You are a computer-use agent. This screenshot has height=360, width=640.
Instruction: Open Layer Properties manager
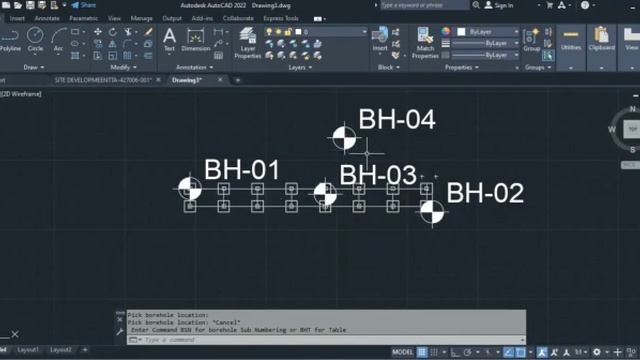[247, 43]
